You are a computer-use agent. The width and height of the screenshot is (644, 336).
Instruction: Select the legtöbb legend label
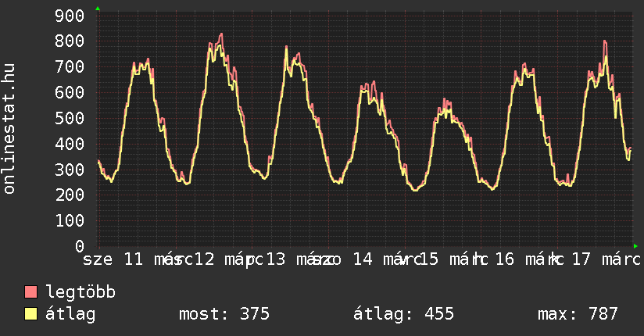pyautogui.click(x=81, y=293)
